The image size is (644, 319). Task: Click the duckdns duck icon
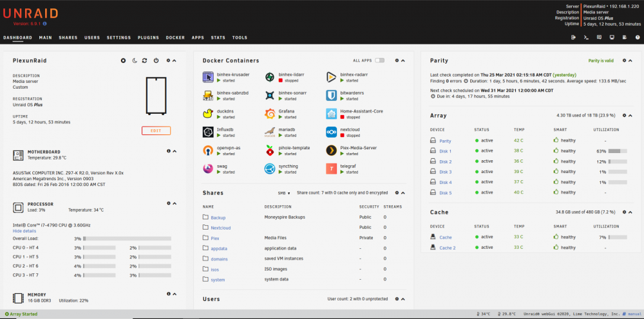click(x=208, y=114)
